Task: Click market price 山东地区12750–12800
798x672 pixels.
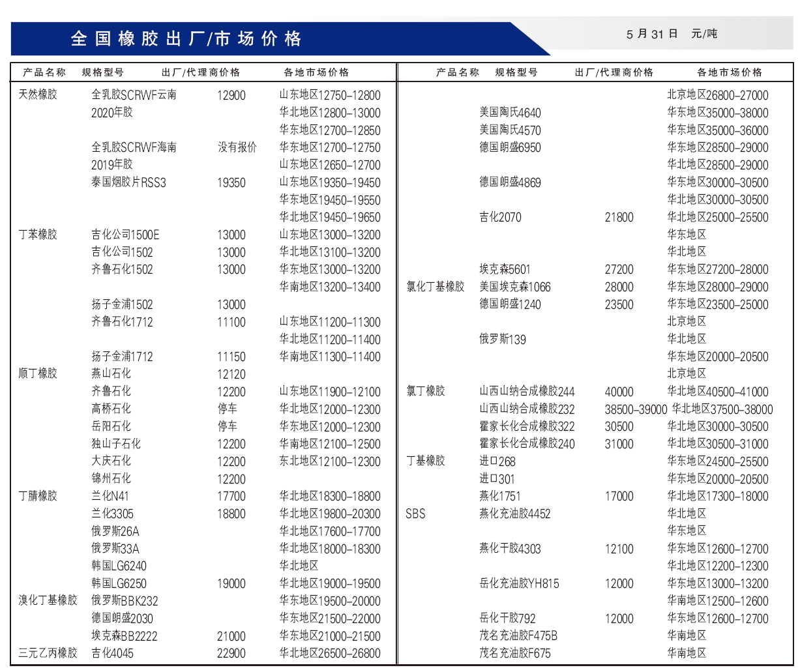Action: pos(330,95)
